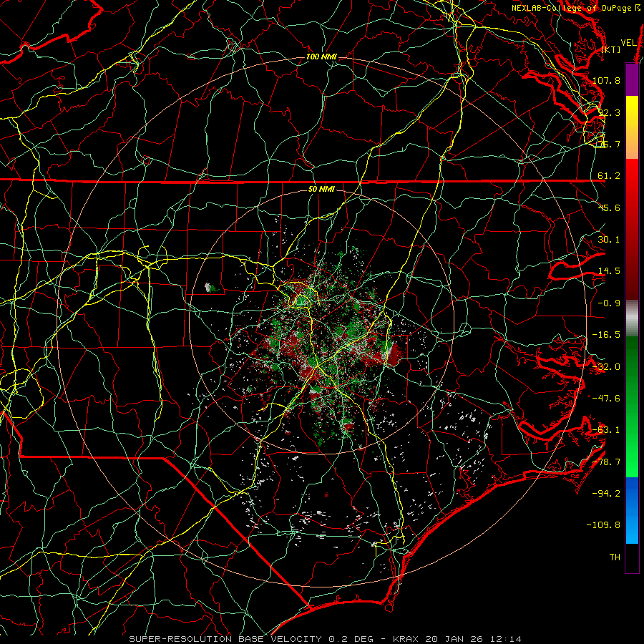Click the -0.9 legend value
Screen dimensions: 644x644
609,303
